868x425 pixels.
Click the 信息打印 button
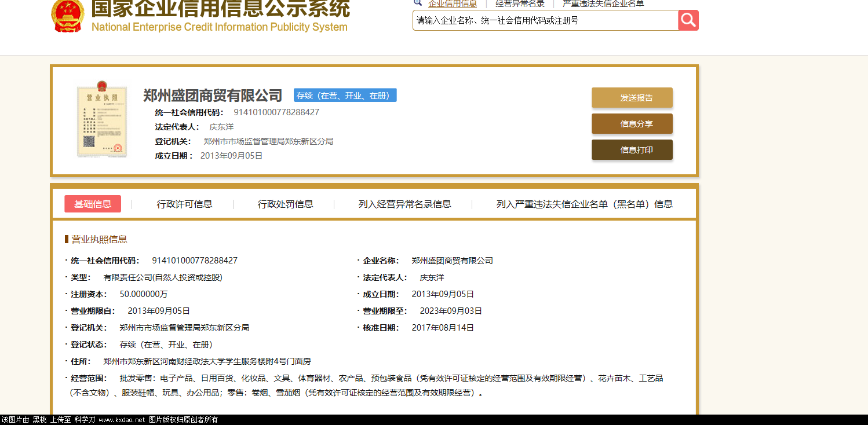(632, 150)
